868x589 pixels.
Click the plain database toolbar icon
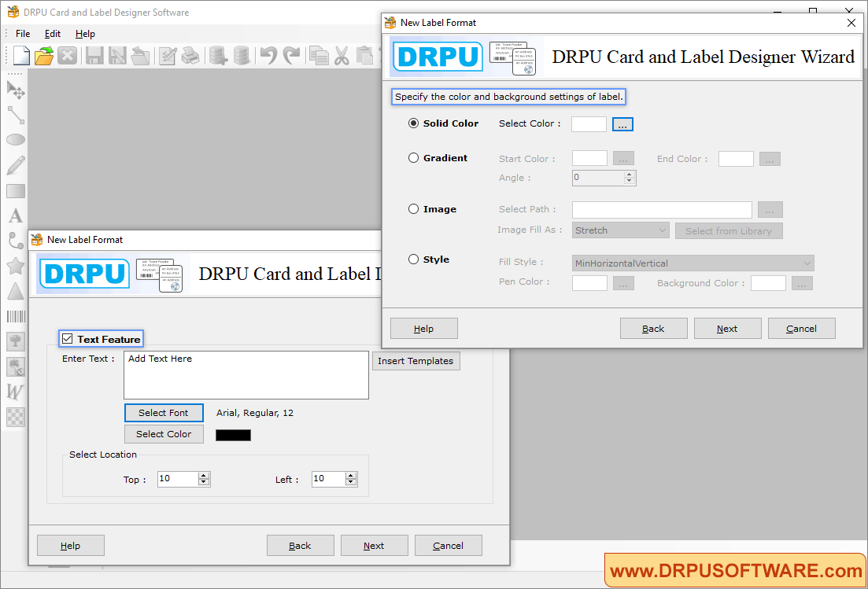coord(242,56)
